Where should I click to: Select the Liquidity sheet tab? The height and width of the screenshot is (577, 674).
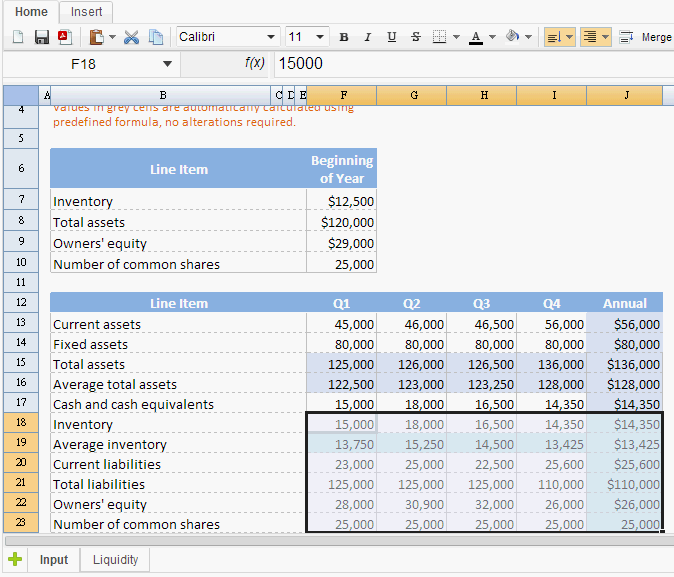[x=115, y=559]
